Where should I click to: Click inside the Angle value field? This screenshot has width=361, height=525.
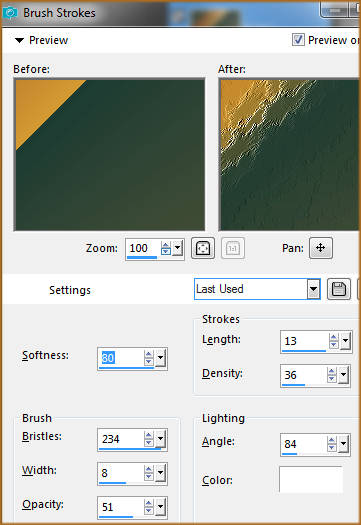pos(304,444)
